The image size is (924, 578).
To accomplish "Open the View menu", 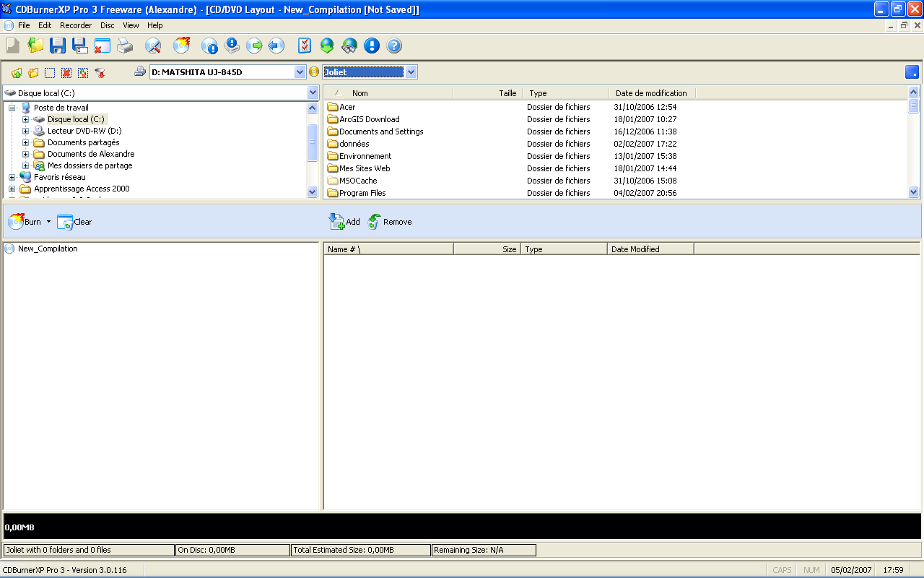I will point(131,25).
